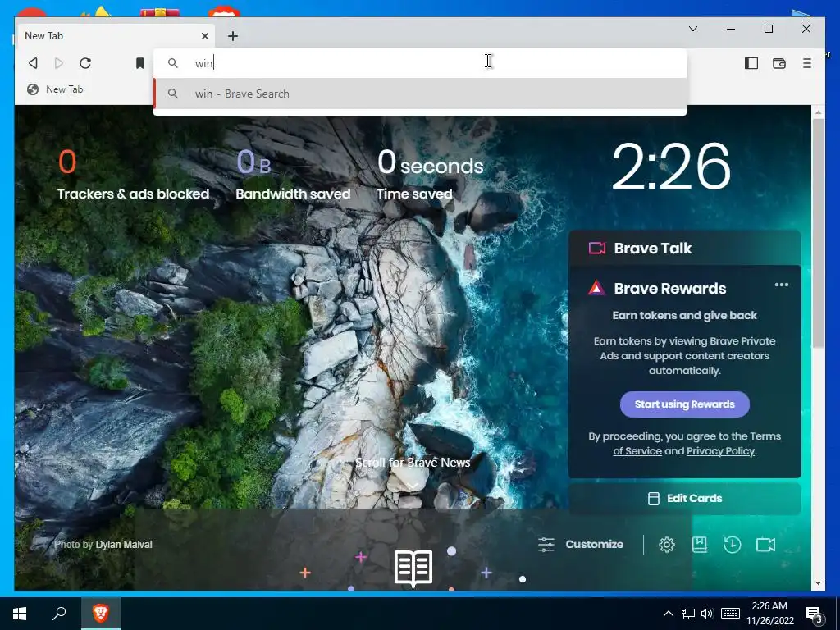Open the Brave hamburger main menu
The width and height of the screenshot is (840, 630).
pos(807,63)
